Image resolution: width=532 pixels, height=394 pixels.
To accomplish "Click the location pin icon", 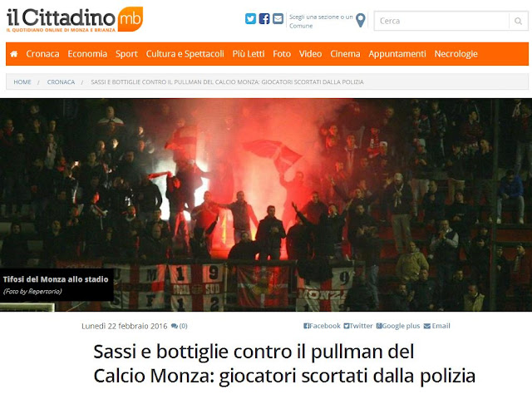I will (x=361, y=20).
